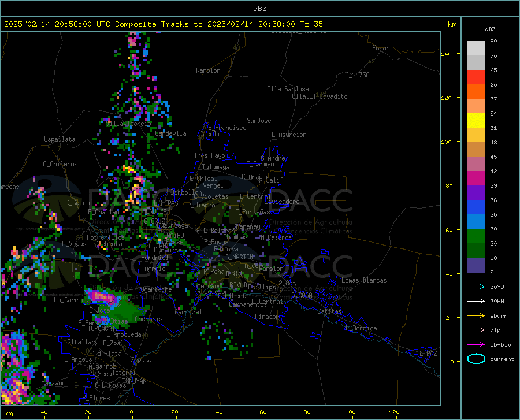Click the 'TUNUYAN' map label
Screen dimensions: 520x420
click(134, 381)
